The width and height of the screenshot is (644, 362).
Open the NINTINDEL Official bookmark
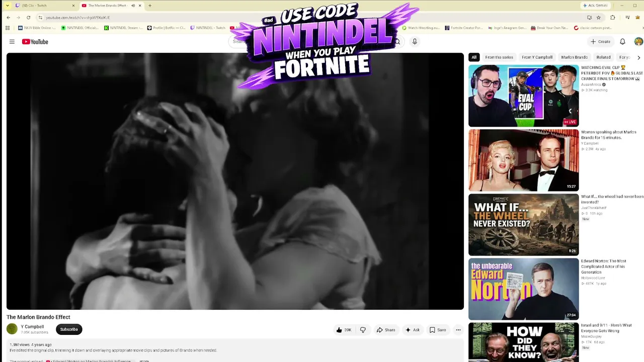pos(80,28)
